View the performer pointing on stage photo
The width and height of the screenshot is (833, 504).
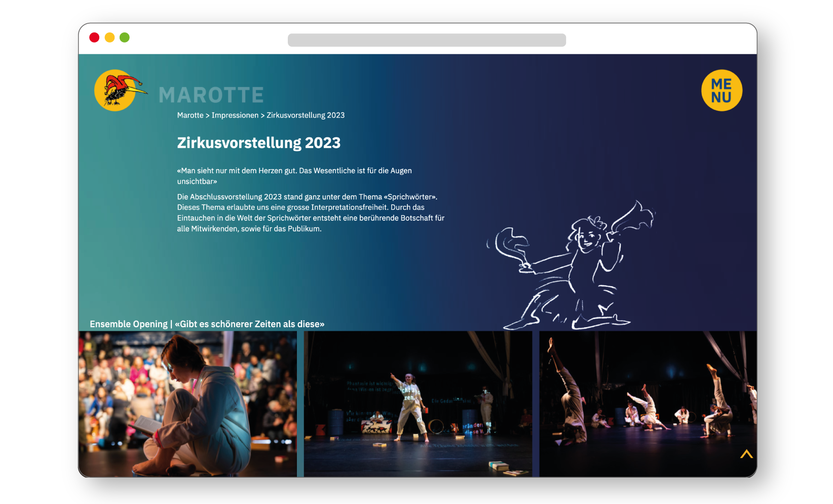click(x=418, y=403)
